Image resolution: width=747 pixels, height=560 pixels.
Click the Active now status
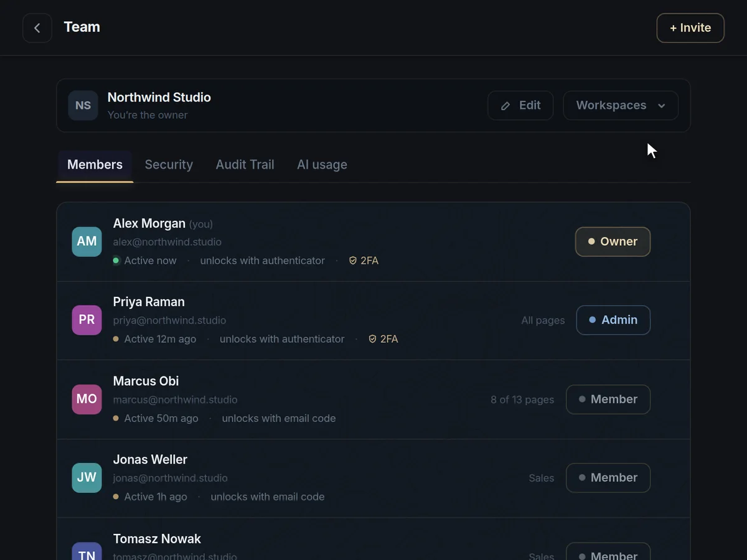pos(145,261)
